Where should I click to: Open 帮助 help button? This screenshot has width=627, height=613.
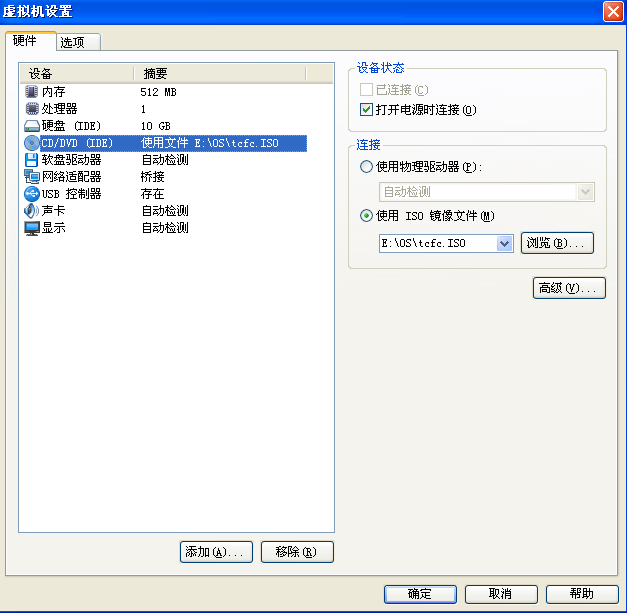coord(582,594)
